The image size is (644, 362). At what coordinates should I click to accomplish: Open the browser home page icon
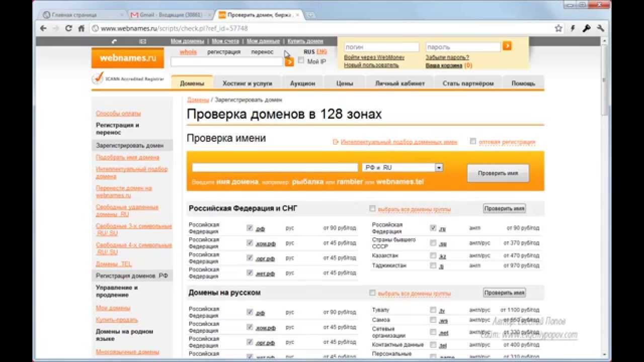(81, 29)
